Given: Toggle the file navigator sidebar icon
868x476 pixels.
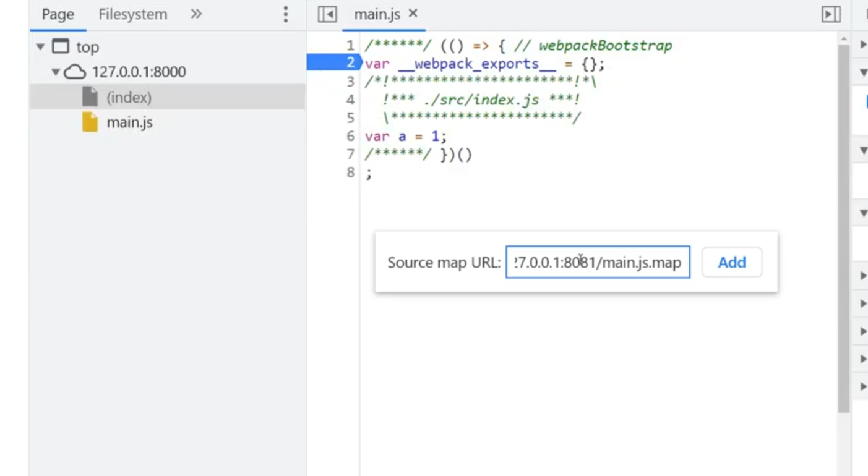Looking at the screenshot, I should [x=327, y=14].
